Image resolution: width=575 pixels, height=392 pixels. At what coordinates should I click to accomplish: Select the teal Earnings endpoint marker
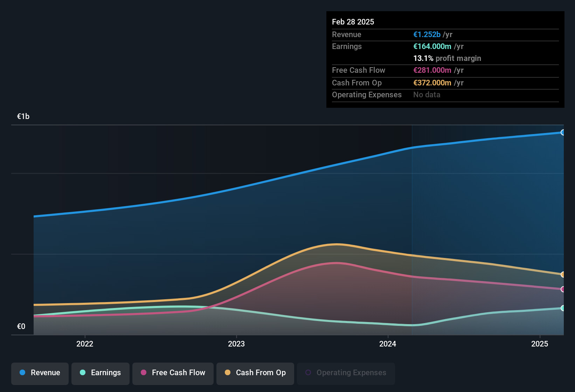563,308
